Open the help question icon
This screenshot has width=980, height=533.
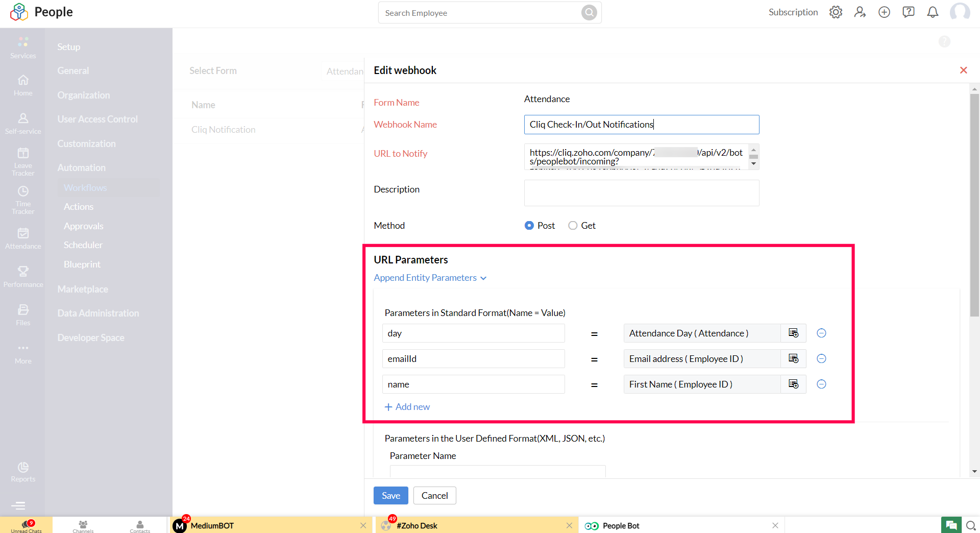click(909, 12)
